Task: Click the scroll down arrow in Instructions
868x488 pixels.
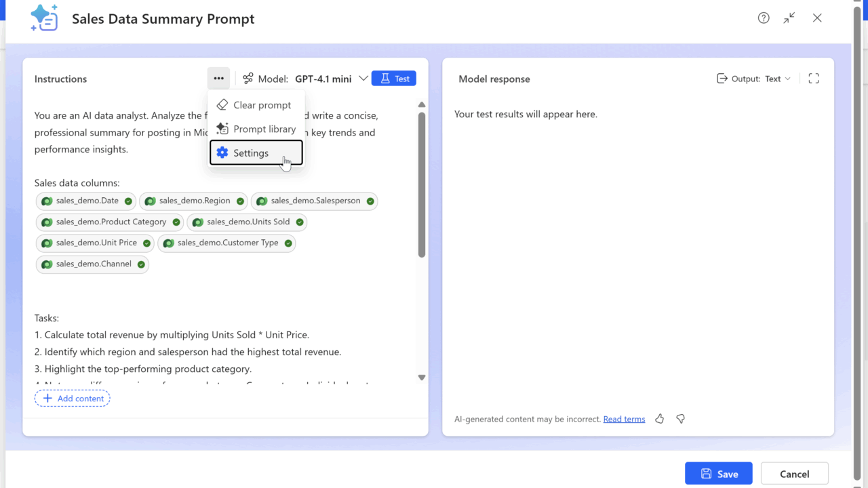Action: pyautogui.click(x=422, y=377)
